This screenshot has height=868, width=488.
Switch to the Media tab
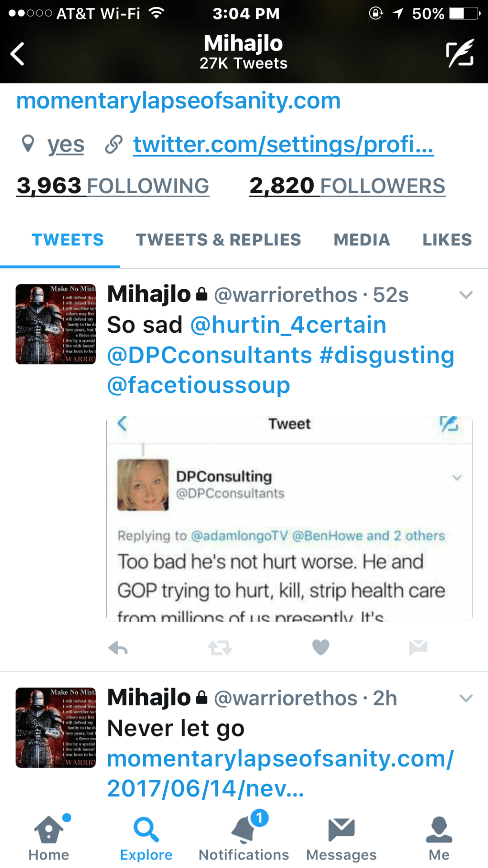[x=361, y=240]
